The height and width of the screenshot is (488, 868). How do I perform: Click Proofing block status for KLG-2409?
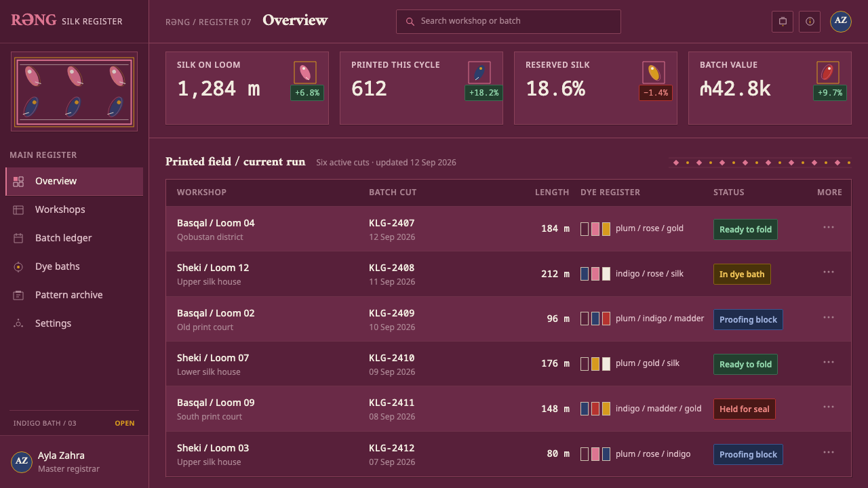click(x=748, y=319)
